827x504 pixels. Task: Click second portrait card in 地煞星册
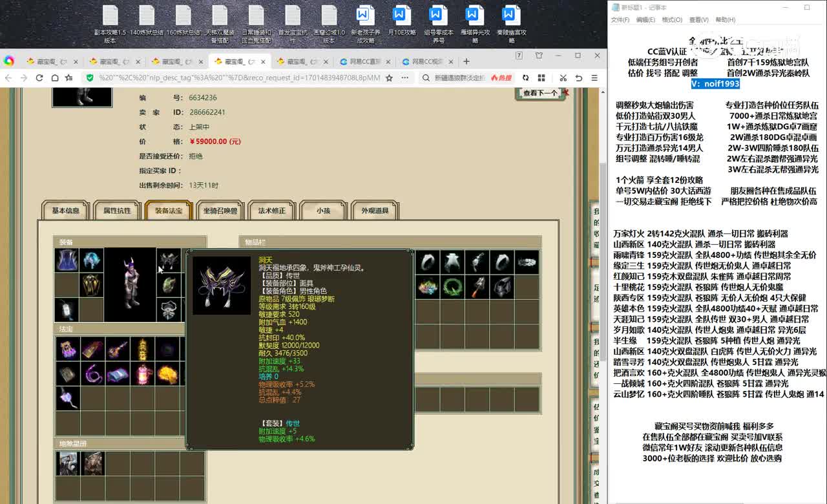coord(92,463)
